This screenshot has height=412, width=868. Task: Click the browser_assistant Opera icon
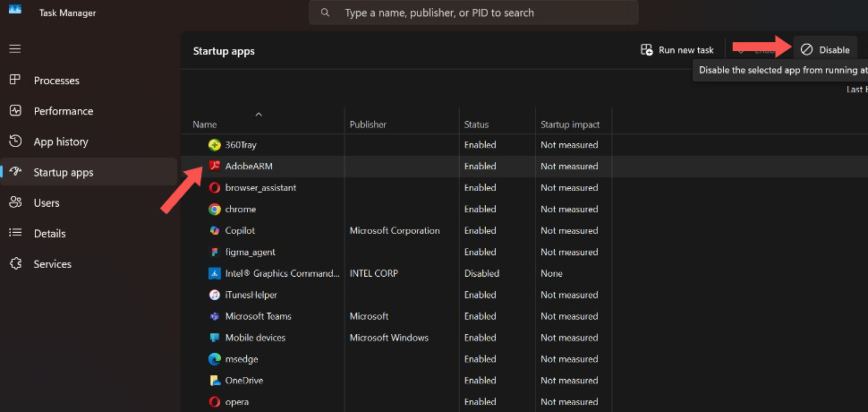(215, 188)
